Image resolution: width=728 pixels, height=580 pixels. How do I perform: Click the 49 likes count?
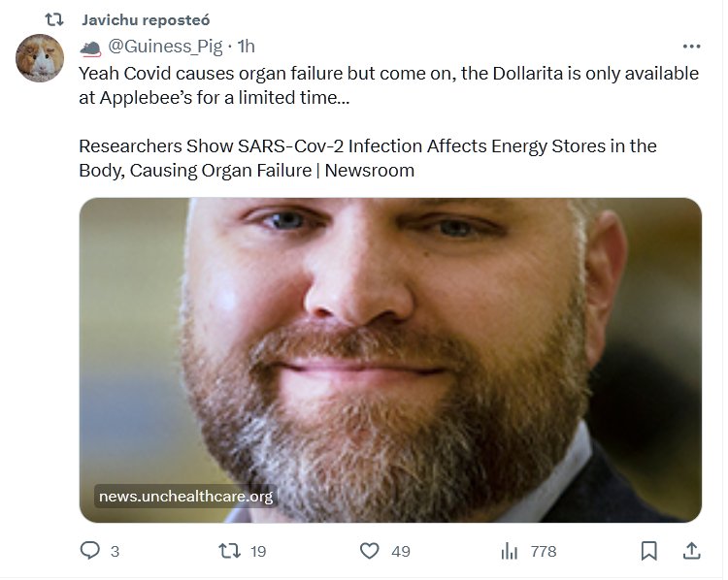click(x=401, y=551)
